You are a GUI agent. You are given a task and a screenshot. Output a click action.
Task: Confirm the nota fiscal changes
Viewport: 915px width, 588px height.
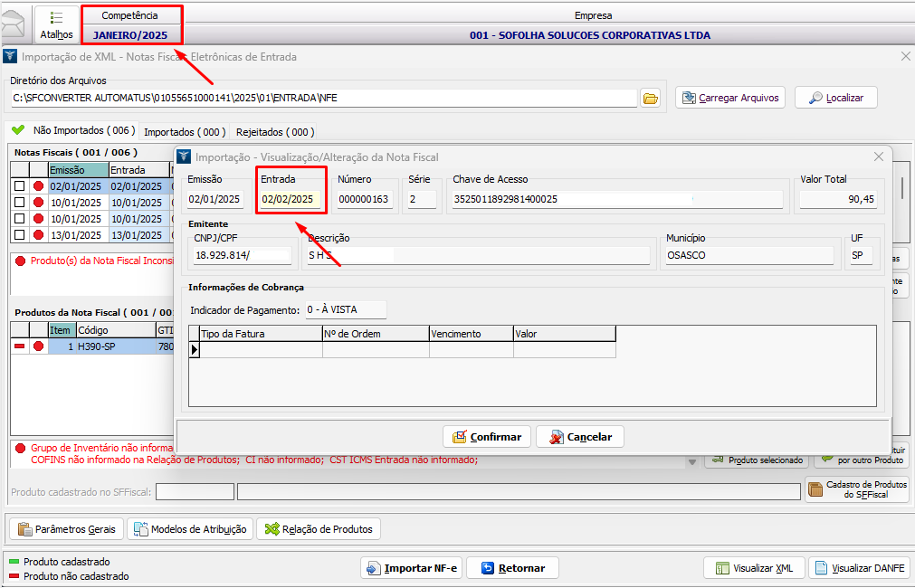[487, 437]
